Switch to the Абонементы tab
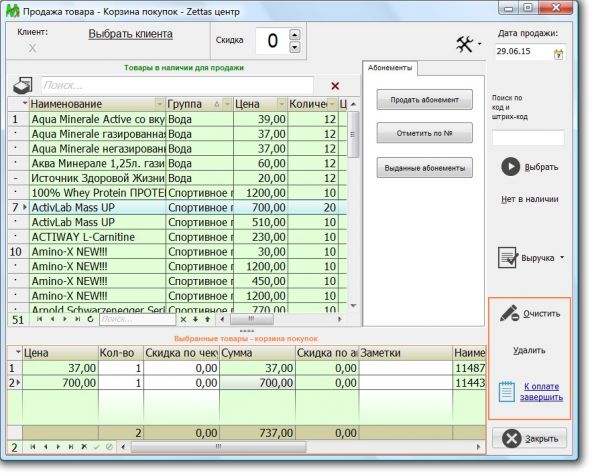600x473 pixels. point(389,68)
